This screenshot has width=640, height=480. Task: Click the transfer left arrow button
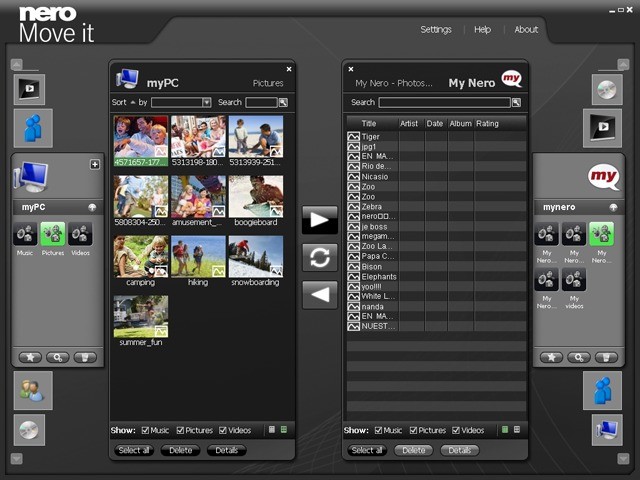[x=320, y=294]
